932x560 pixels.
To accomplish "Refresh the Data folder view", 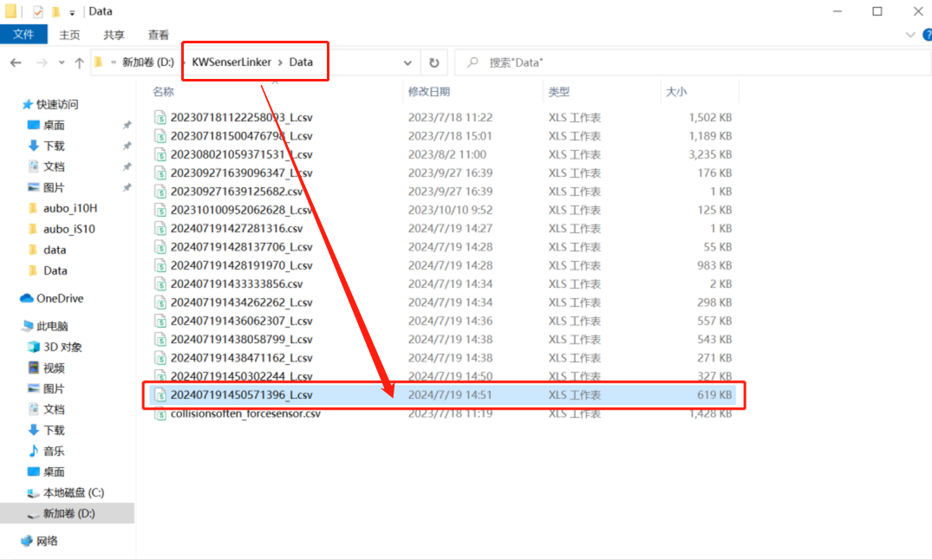I will tap(433, 62).
